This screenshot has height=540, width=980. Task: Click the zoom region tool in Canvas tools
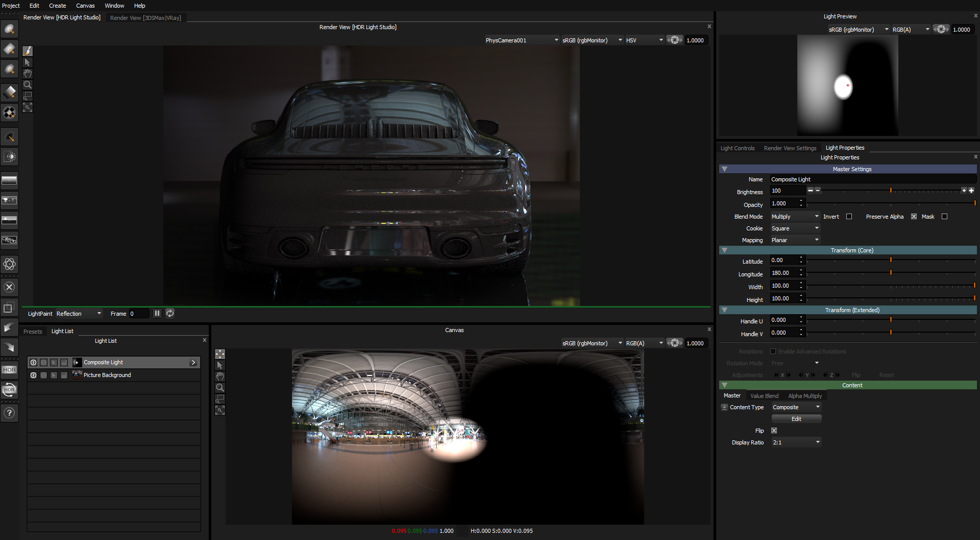220,399
